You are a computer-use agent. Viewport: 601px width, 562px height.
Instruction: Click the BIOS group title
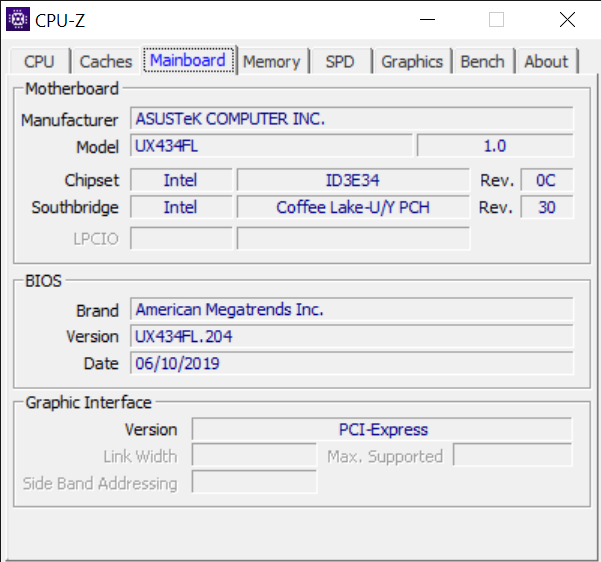[43, 281]
